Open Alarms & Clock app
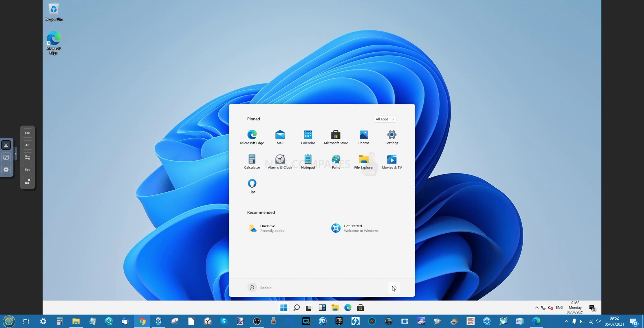The height and width of the screenshot is (328, 644). tap(280, 161)
